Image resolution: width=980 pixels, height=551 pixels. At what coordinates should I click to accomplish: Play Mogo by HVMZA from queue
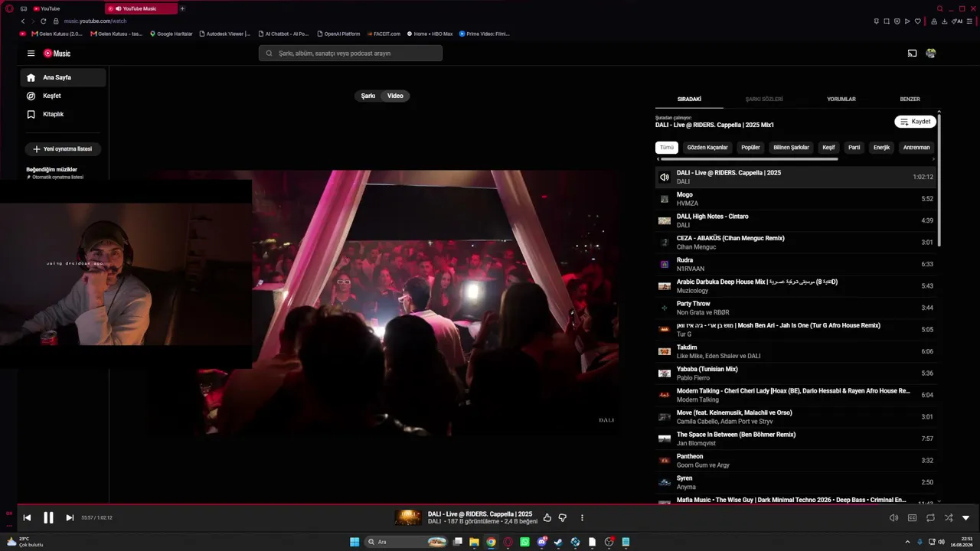795,199
